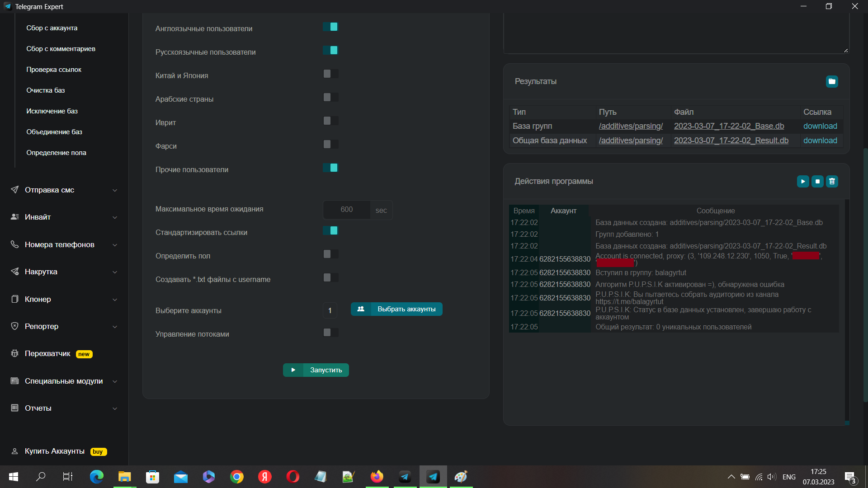The image size is (868, 488).
Task: Download the Общая база данных file link
Action: click(x=820, y=141)
